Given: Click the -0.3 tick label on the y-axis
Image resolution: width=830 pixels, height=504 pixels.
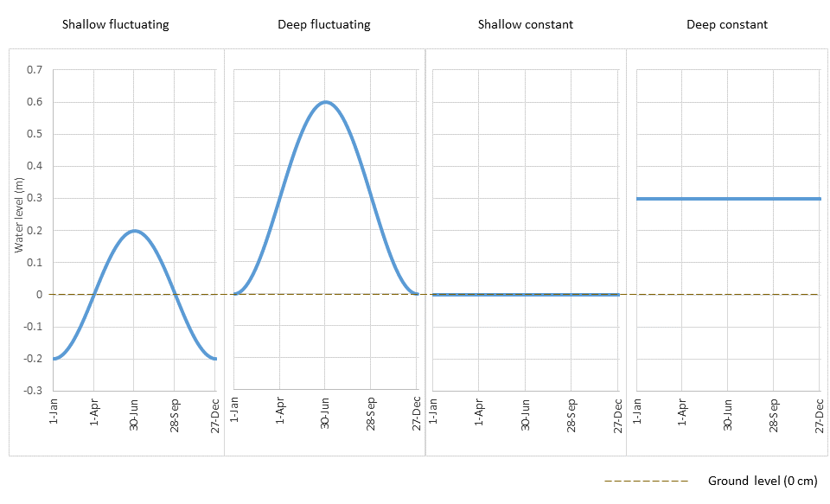Looking at the screenshot, I should [x=33, y=391].
